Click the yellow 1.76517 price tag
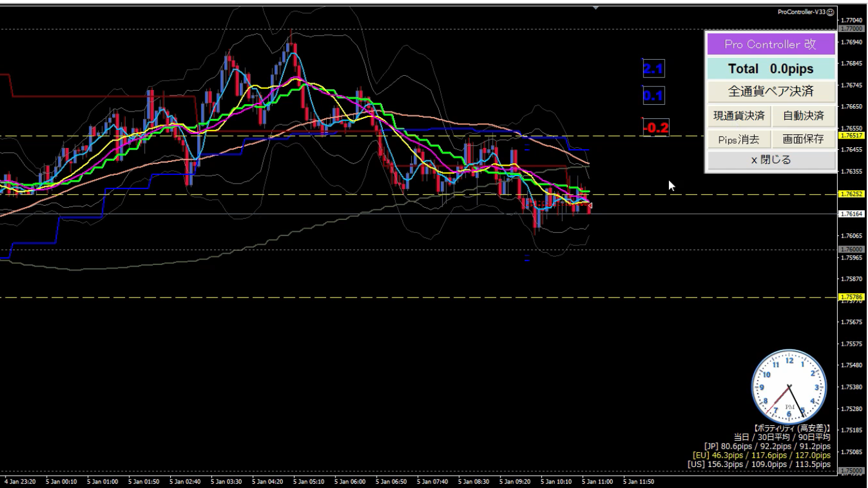The image size is (868, 488). (852, 136)
